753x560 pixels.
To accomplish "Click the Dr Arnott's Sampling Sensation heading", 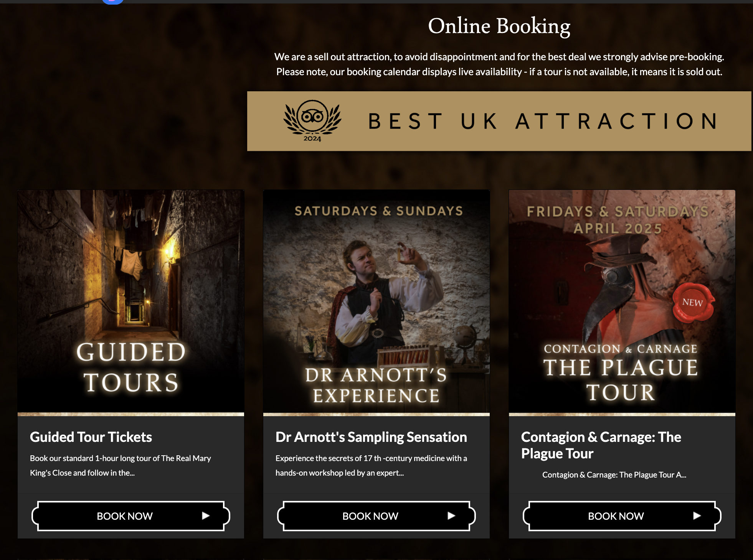I will (371, 437).
